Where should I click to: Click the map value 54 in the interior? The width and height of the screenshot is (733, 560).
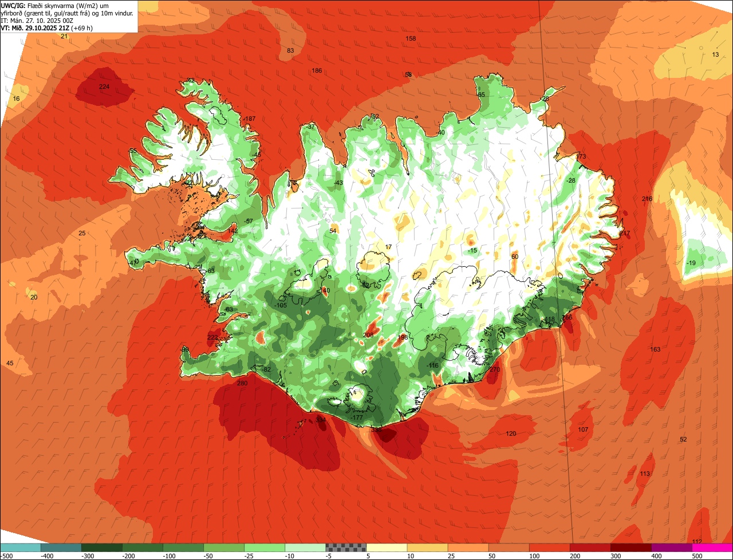333,231
